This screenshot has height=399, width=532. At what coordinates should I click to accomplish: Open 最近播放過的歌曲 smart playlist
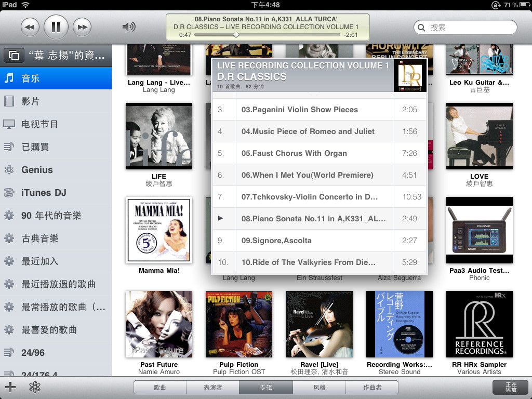click(56, 284)
